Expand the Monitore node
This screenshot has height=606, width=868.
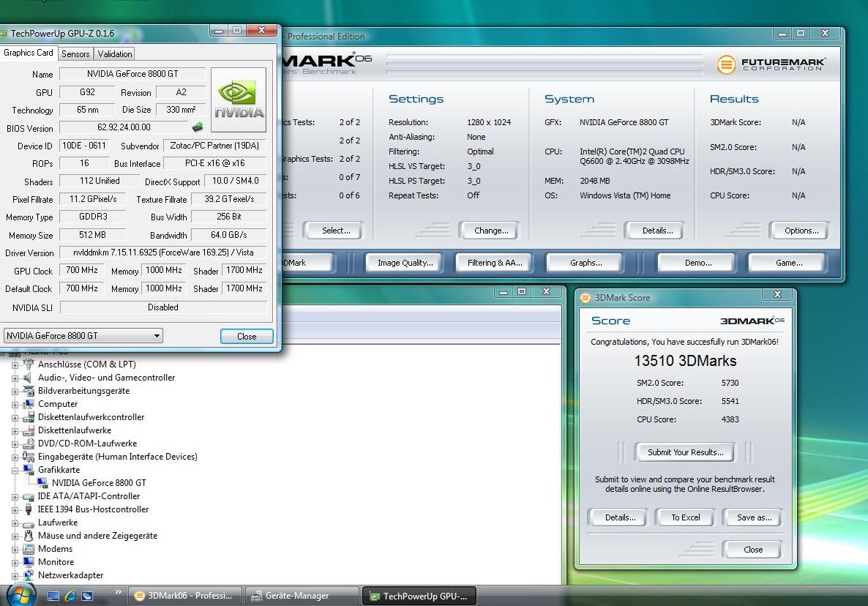coord(15,562)
